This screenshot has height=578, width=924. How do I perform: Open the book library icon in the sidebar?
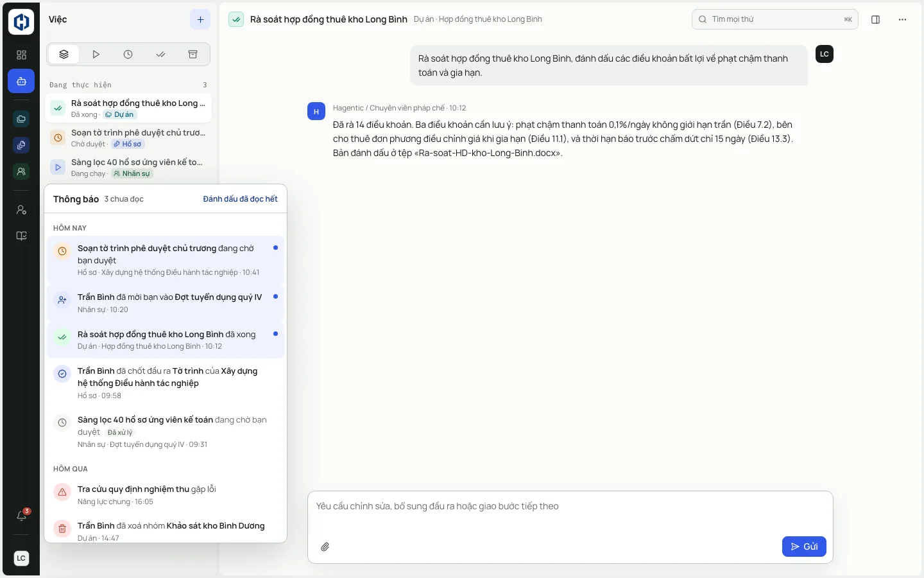21,236
